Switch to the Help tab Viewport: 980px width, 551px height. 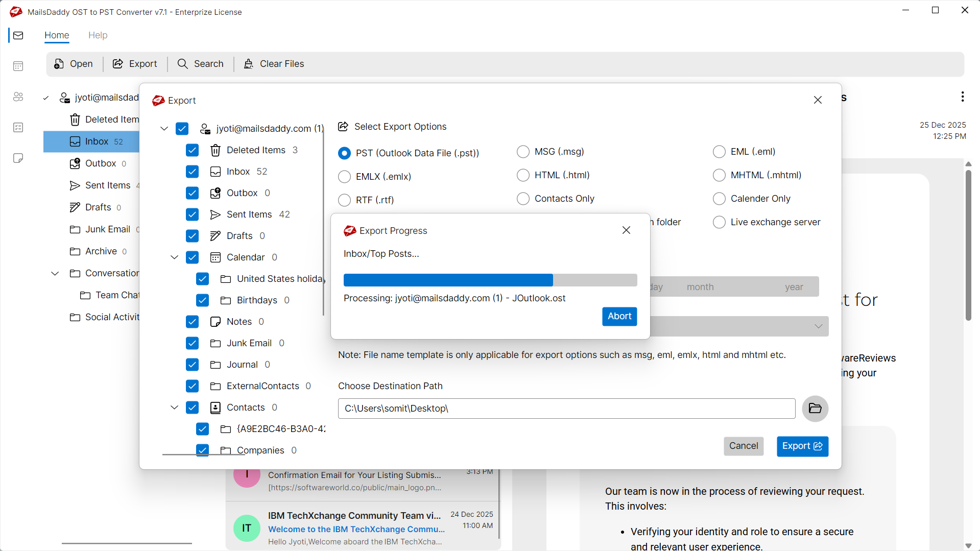[x=98, y=35]
